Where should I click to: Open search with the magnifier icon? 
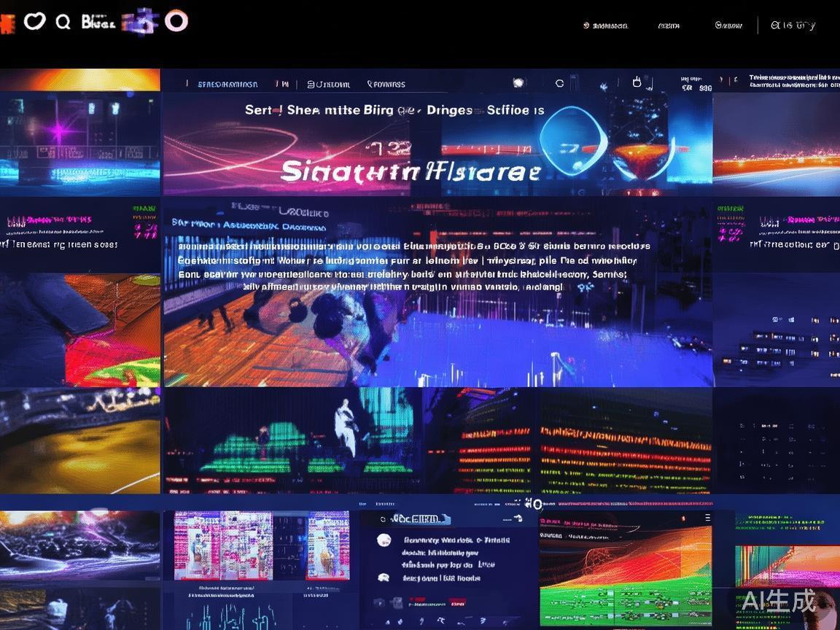63,22
